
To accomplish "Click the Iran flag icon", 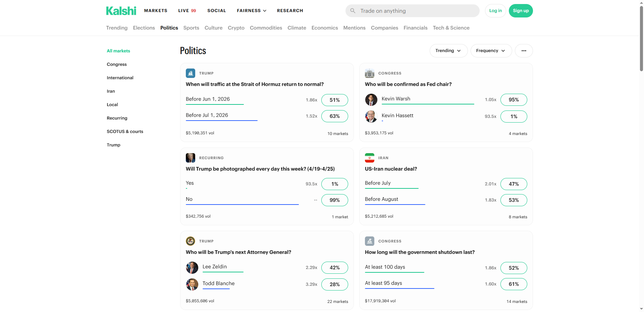I will 370,158.
